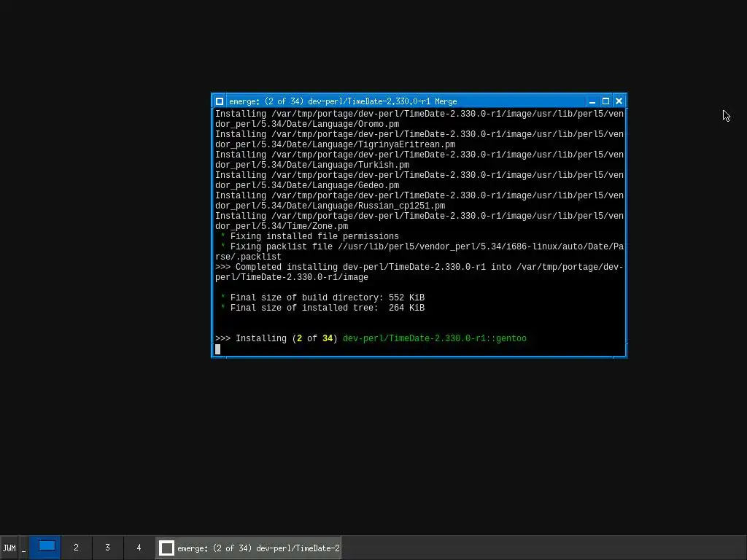Open the JWM root menu button
747x560 pixels.
coord(9,548)
